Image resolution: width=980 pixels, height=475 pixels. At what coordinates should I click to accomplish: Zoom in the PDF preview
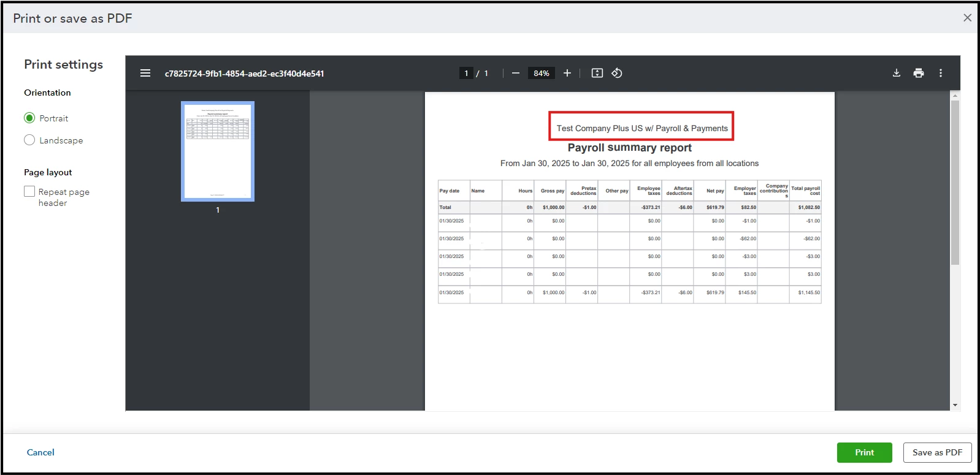pyautogui.click(x=567, y=73)
